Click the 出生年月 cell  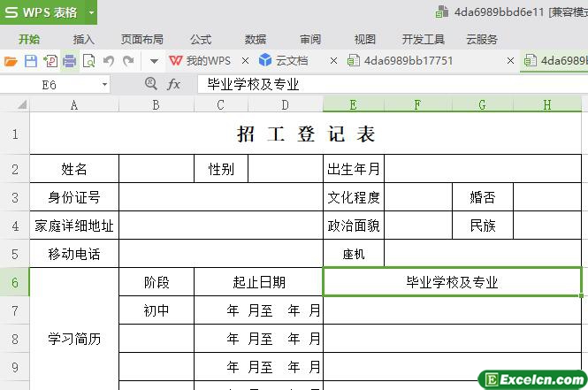pyautogui.click(x=354, y=169)
